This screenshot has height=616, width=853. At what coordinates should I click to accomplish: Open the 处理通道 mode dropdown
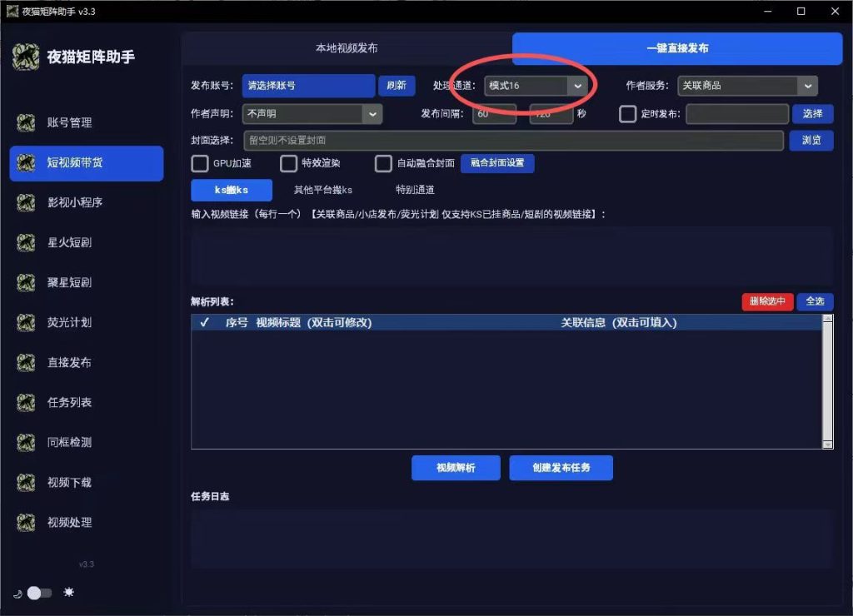pos(536,86)
